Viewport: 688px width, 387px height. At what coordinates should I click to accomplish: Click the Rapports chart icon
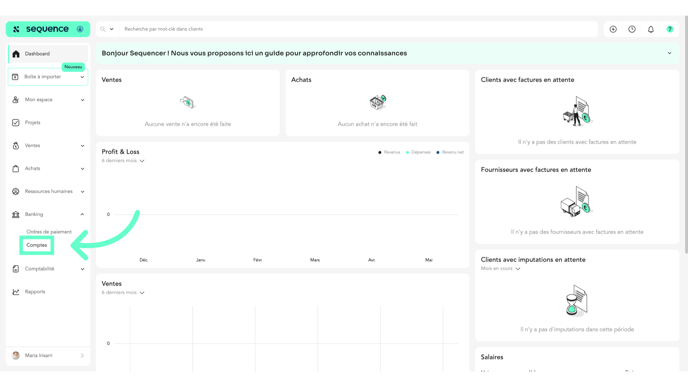pos(15,292)
